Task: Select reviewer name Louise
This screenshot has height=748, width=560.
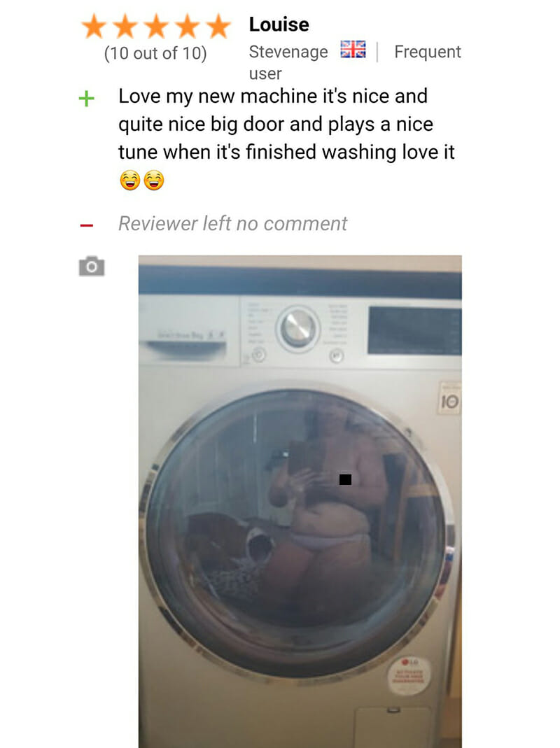Action: pyautogui.click(x=279, y=24)
